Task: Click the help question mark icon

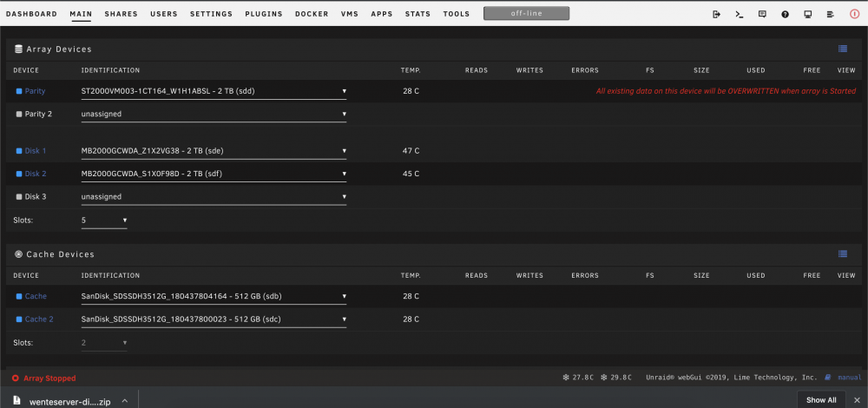Action: click(785, 15)
